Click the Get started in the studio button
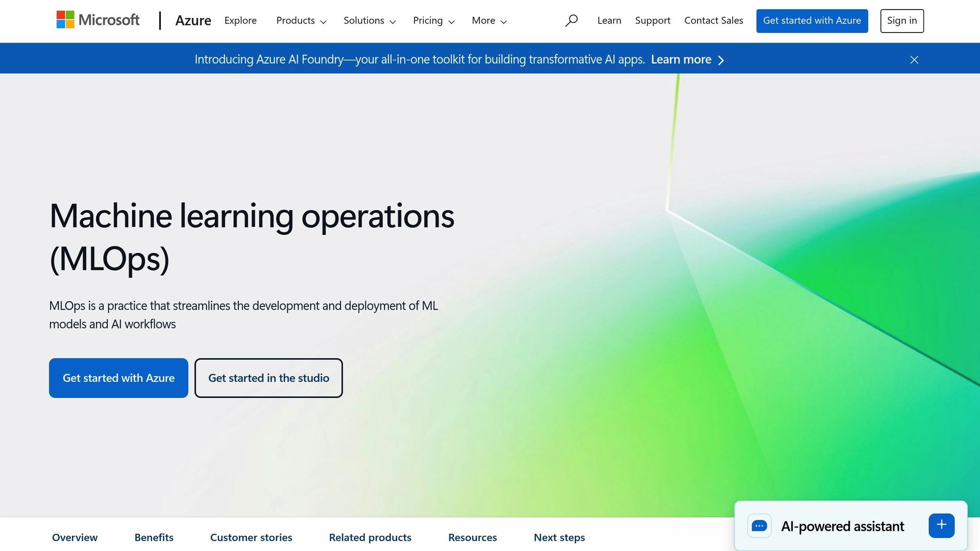 pyautogui.click(x=268, y=378)
